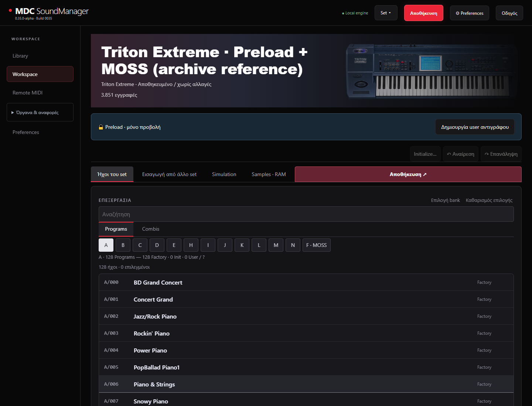
Task: Focus the Αναζήτηση search field
Action: tap(306, 214)
